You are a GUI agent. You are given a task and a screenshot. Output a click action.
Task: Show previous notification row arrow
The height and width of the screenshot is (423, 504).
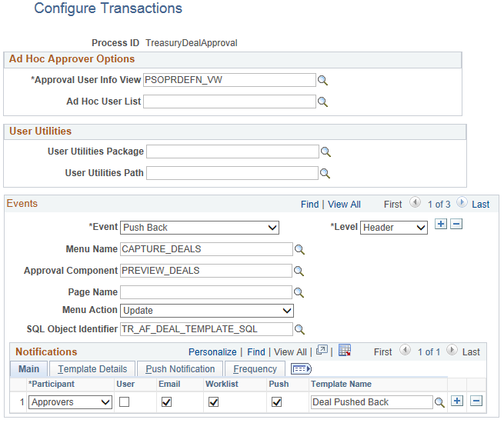coord(405,350)
